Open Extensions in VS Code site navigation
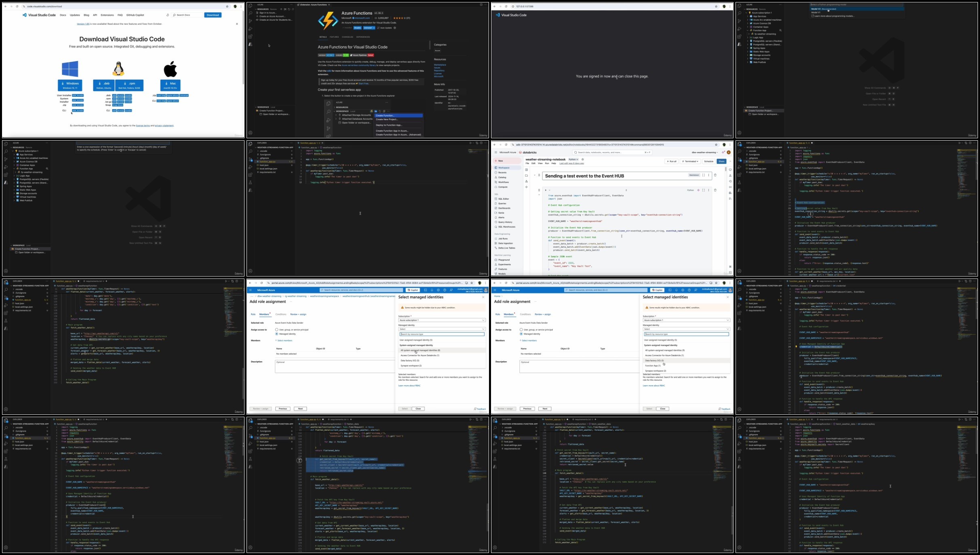Image resolution: width=980 pixels, height=555 pixels. tap(107, 15)
